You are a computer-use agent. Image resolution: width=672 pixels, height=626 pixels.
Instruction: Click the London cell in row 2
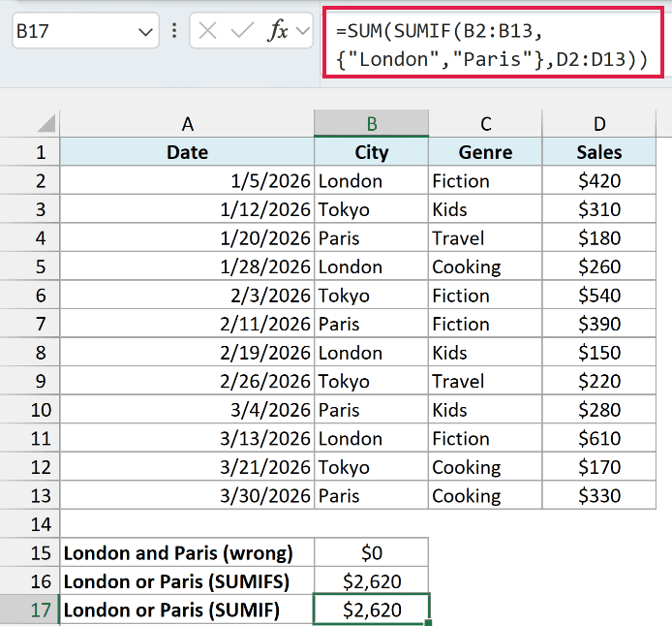(x=371, y=180)
